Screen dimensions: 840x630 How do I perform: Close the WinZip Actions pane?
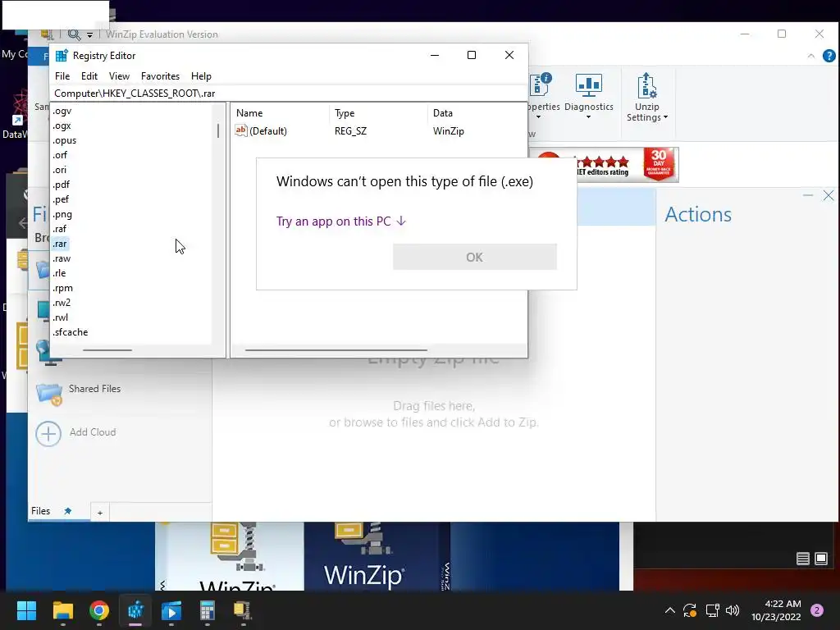click(829, 195)
